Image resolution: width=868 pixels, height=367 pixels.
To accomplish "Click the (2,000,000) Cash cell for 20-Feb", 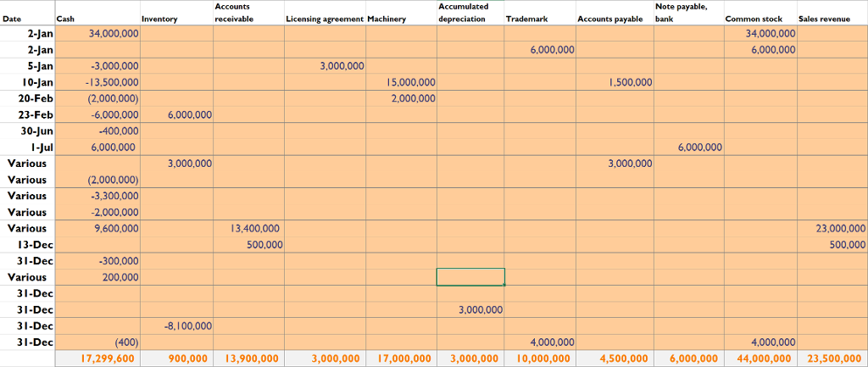I will [x=98, y=98].
